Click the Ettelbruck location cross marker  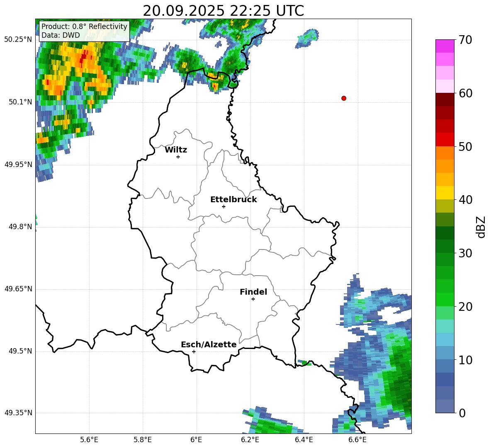pos(224,206)
